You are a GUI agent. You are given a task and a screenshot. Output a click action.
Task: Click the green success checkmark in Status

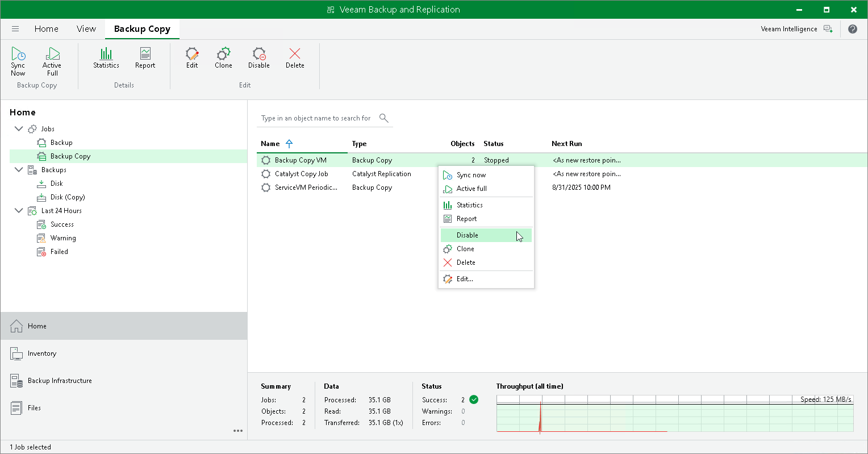pos(474,399)
